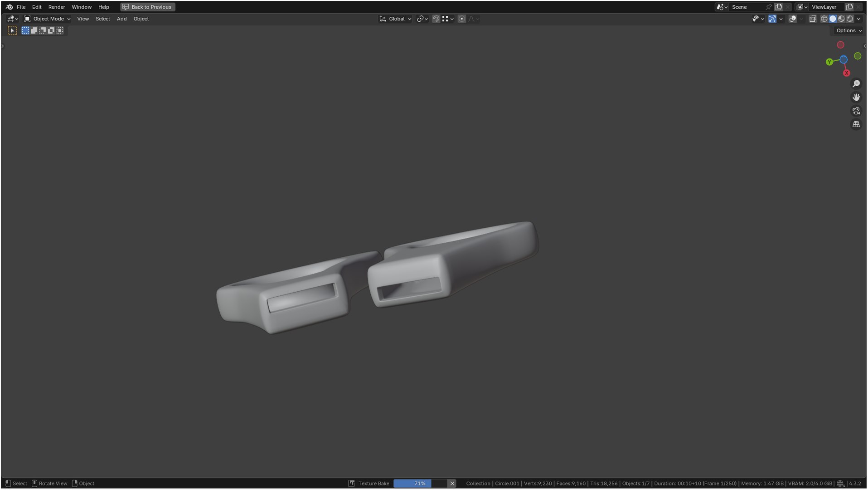This screenshot has width=868, height=490.
Task: Open the viewport Select menu
Action: tap(103, 19)
